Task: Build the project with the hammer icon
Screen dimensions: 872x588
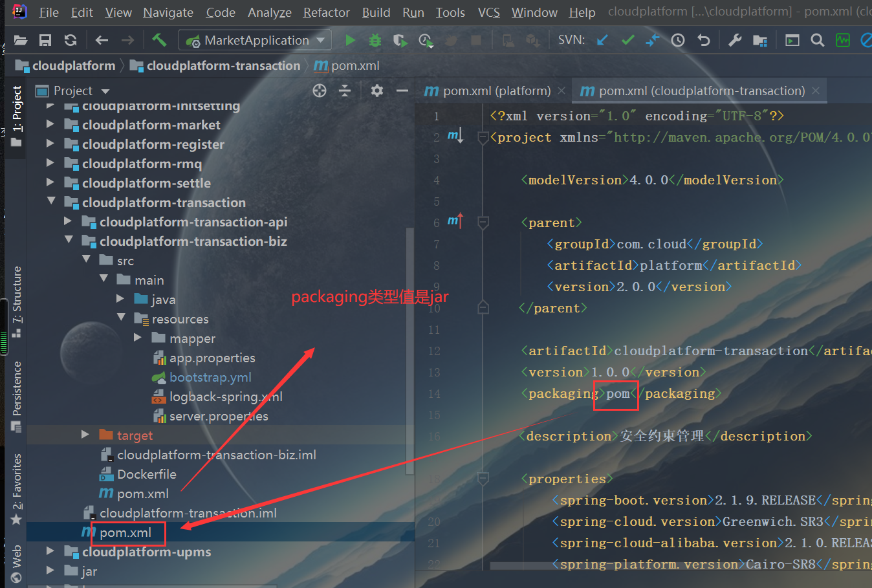Action: tap(159, 40)
